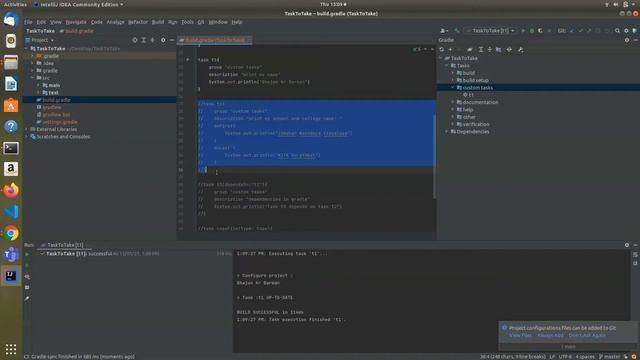
Task: Open Firefox from Ubuntu dock
Action: [11, 191]
